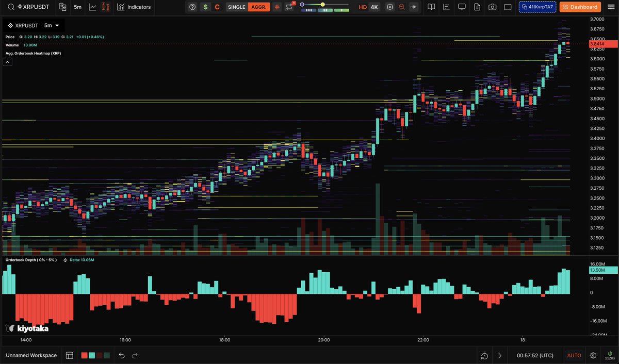Take a chart screenshot with camera icon

(493, 7)
